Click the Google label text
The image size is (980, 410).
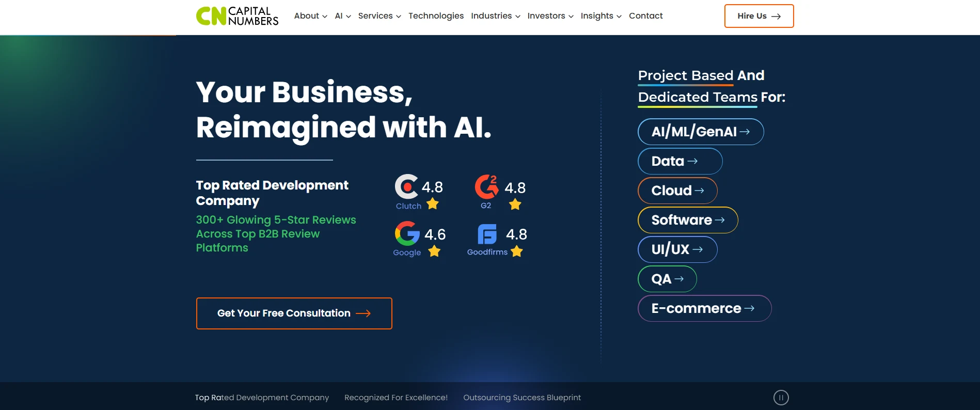tap(407, 253)
